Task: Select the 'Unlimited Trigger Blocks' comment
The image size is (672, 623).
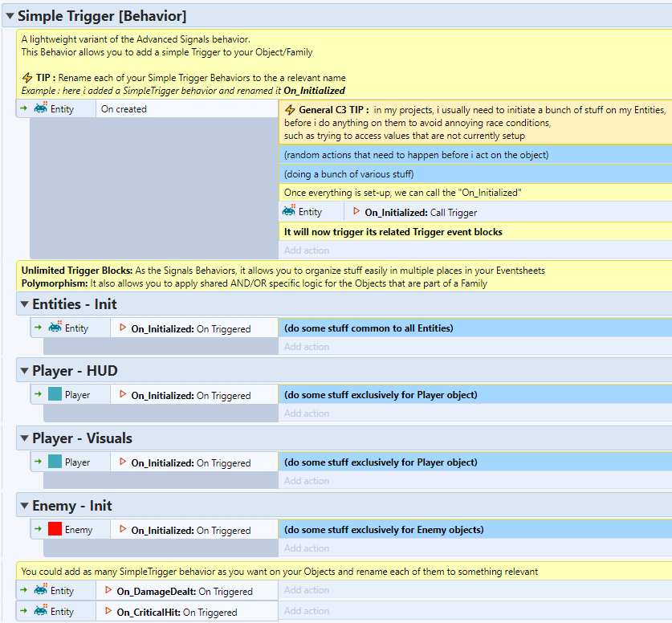Action: pyautogui.click(x=344, y=277)
